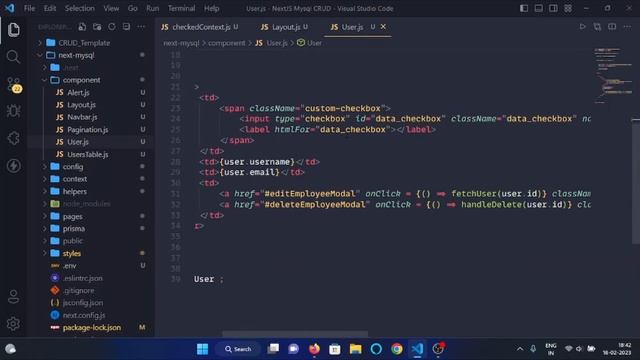Viewport: 640px width, 360px height.
Task: Open Customize Layout icon in title bar
Action: pyautogui.click(x=568, y=8)
